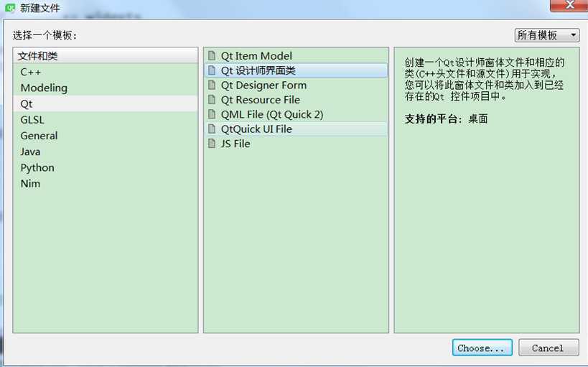Choose the Qt Item Model template
588x367 pixels.
pos(297,55)
